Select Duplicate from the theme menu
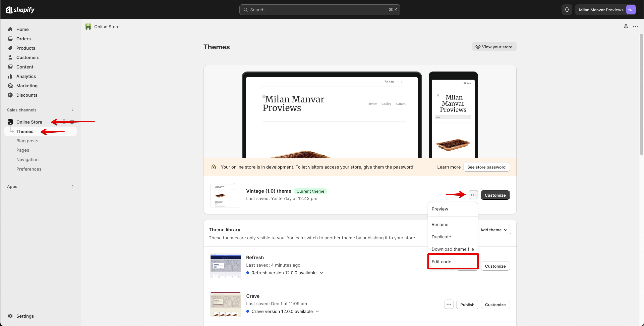The image size is (644, 326). 453,237
